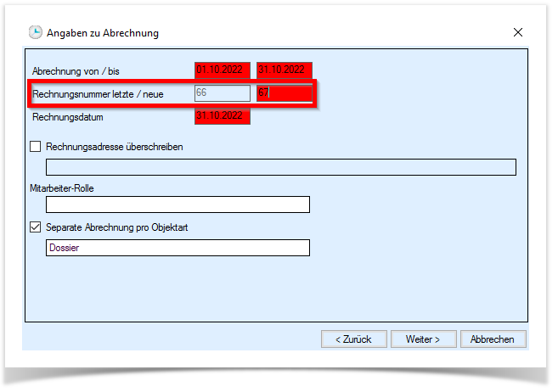Click the clock icon in the title bar
The height and width of the screenshot is (392, 558).
35,32
